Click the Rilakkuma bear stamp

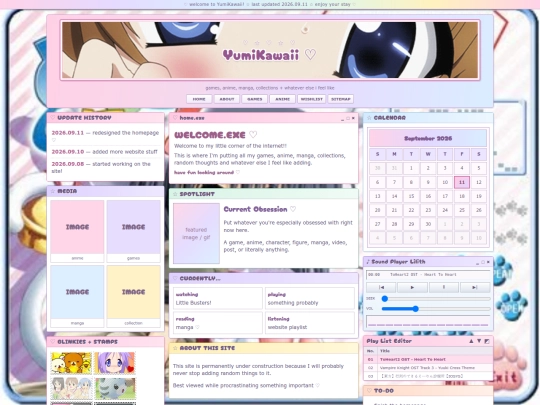click(x=71, y=363)
